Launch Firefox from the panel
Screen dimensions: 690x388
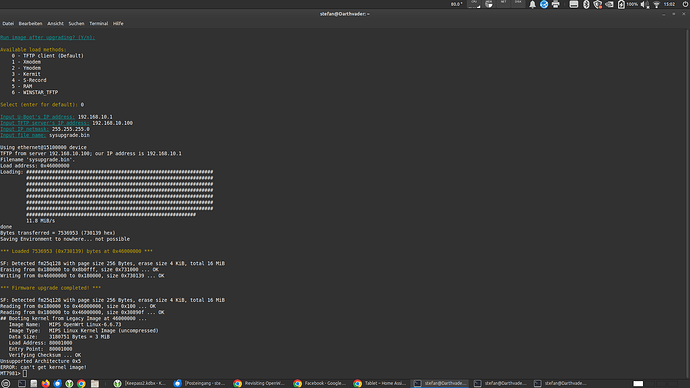coord(45,384)
